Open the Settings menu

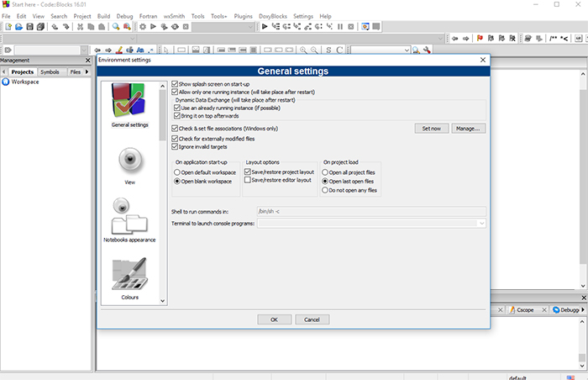click(x=303, y=16)
